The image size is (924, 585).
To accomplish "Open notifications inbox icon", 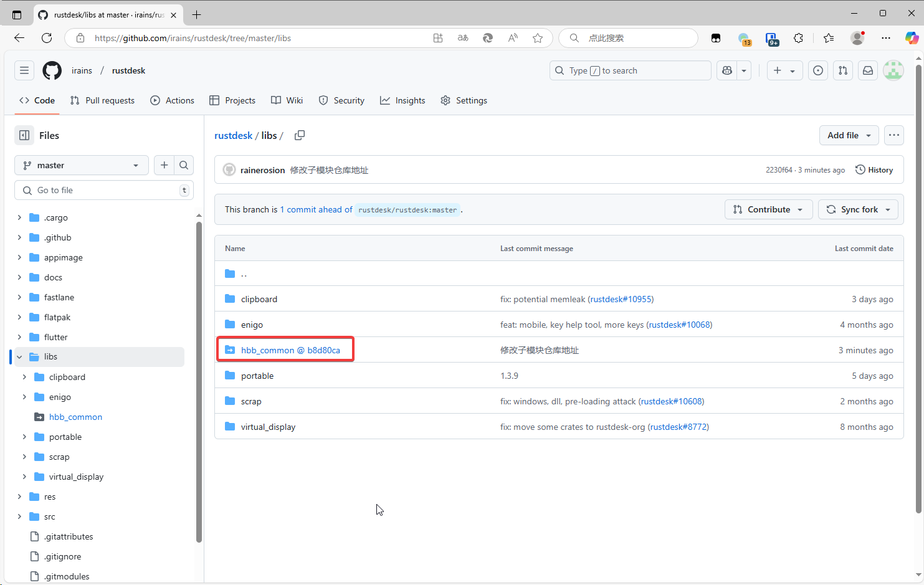I will pyautogui.click(x=868, y=70).
